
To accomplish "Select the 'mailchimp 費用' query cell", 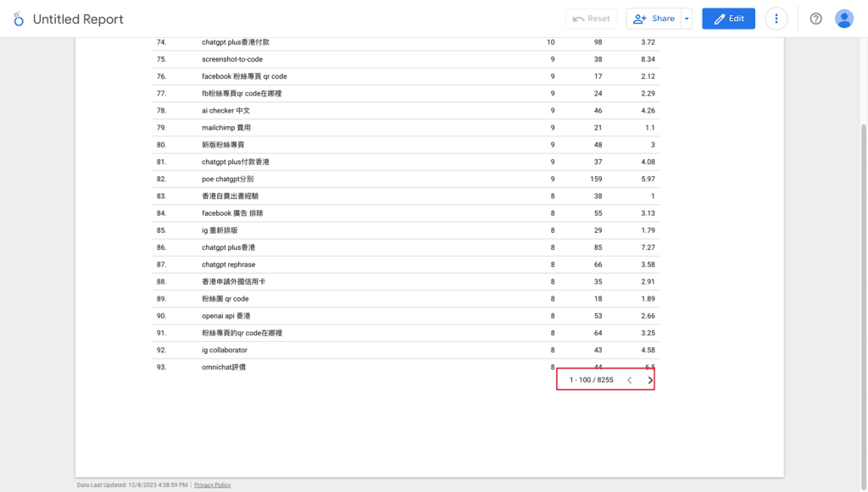I will click(x=225, y=128).
